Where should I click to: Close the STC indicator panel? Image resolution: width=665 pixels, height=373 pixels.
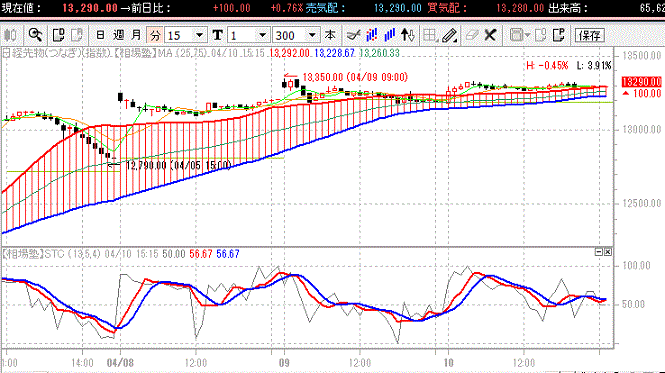(608, 252)
